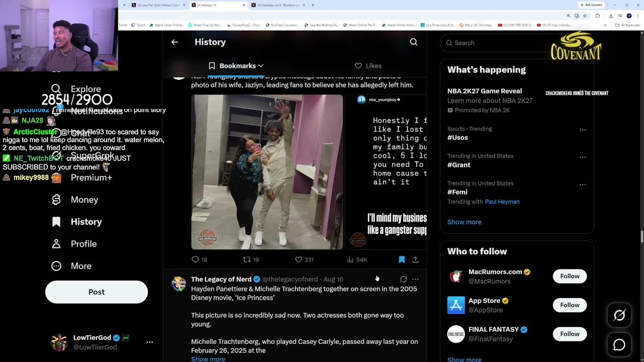Follow App Store
This screenshot has height=362, width=644.
coord(570,305)
